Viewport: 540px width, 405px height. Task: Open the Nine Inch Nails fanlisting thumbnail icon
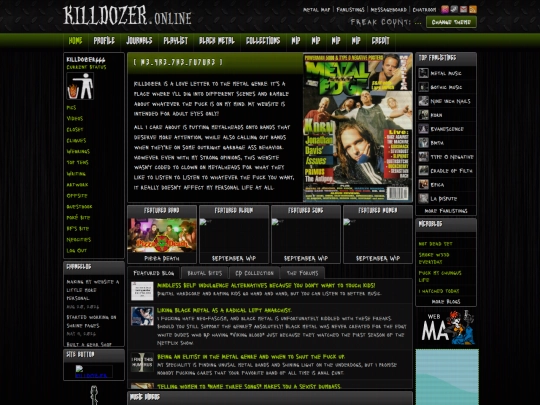tap(423, 101)
